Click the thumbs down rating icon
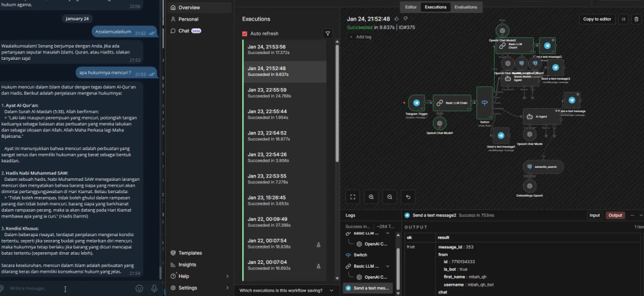644x296 pixels. coord(405,19)
